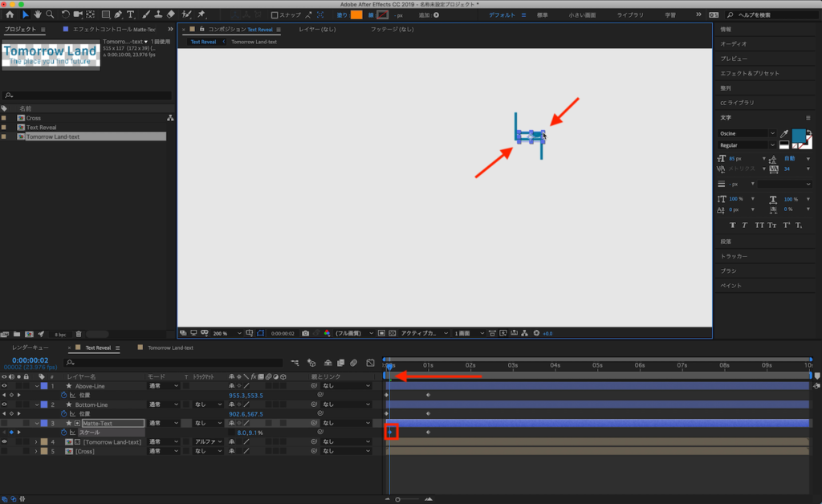
Task: Click the orange fill color swatch
Action: [356, 14]
